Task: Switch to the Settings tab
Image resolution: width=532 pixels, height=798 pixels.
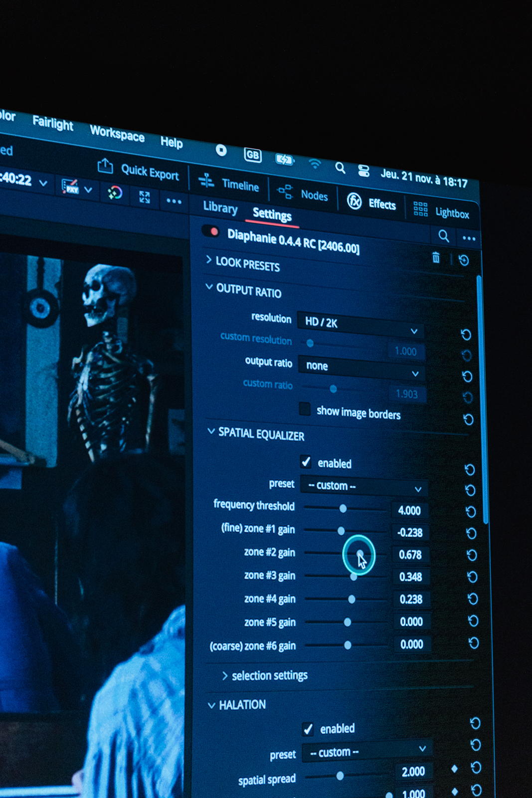Action: (x=272, y=214)
